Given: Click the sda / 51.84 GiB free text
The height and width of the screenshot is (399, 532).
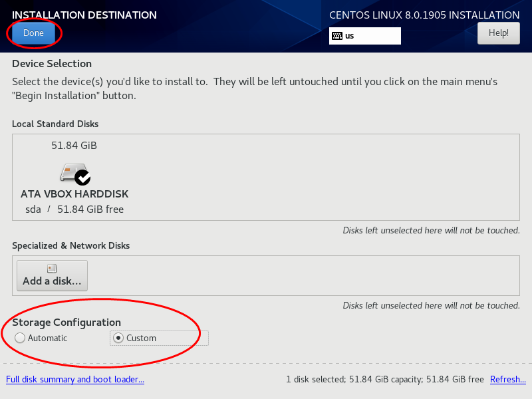Looking at the screenshot, I should [74, 209].
